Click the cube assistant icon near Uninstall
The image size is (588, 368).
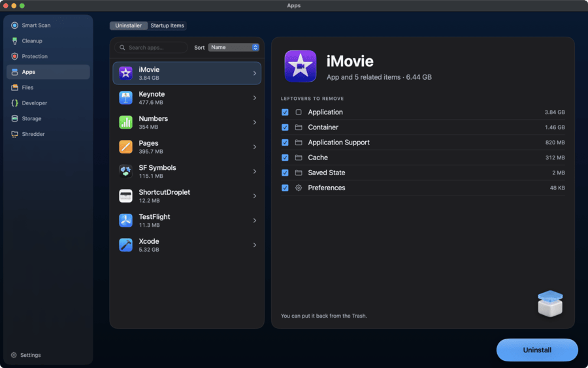click(x=550, y=303)
